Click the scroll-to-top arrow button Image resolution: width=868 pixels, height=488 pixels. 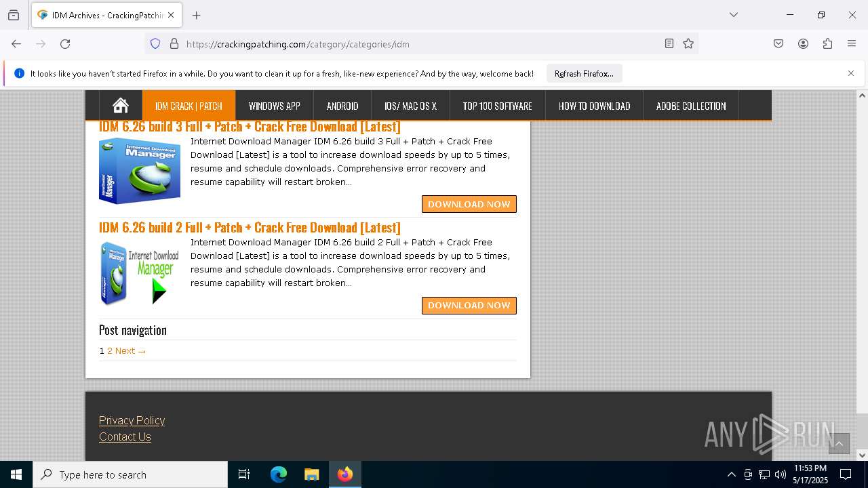(839, 443)
